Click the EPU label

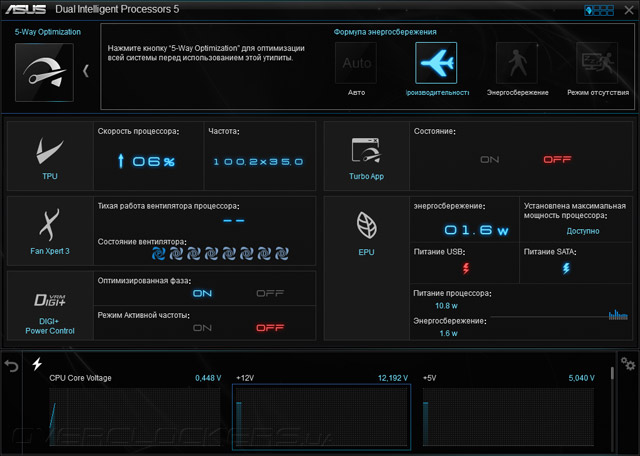pos(366,252)
